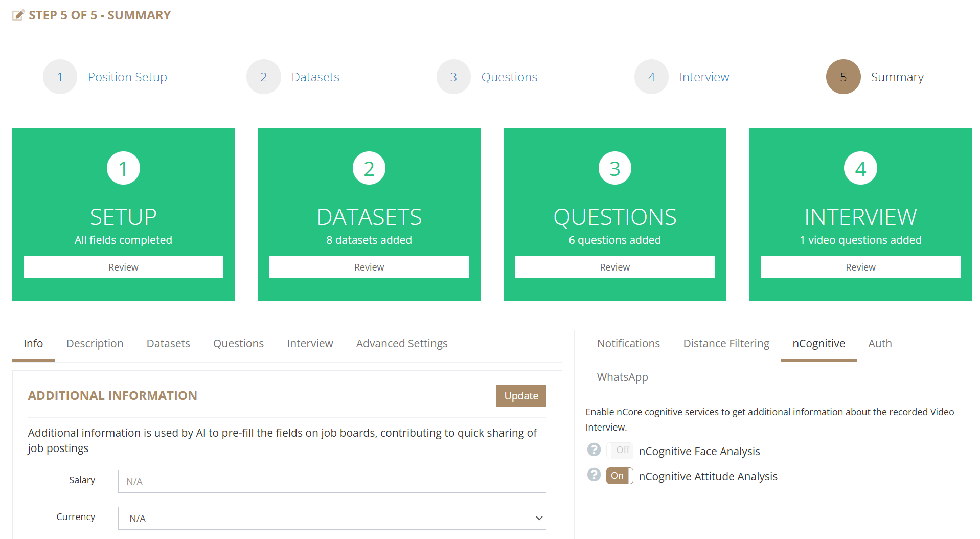Click '8 datasets added' text

369,240
